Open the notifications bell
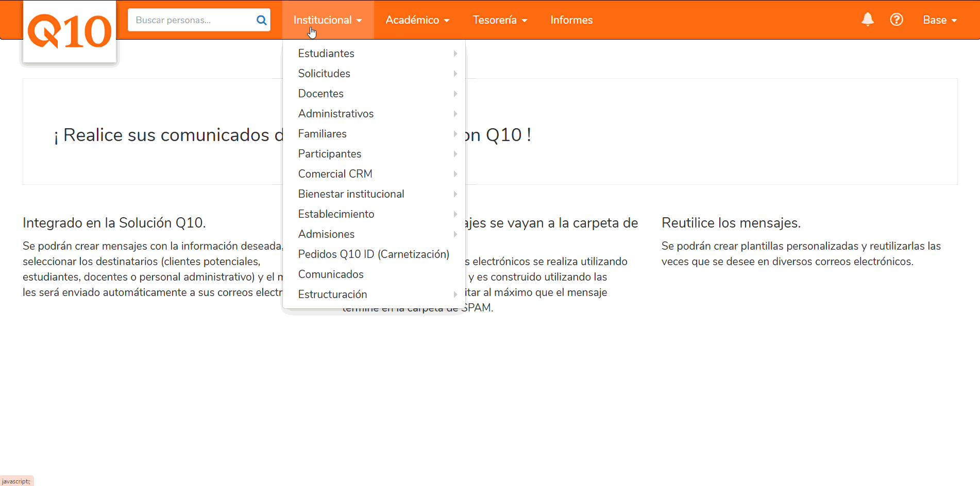The image size is (980, 486). coord(868,20)
